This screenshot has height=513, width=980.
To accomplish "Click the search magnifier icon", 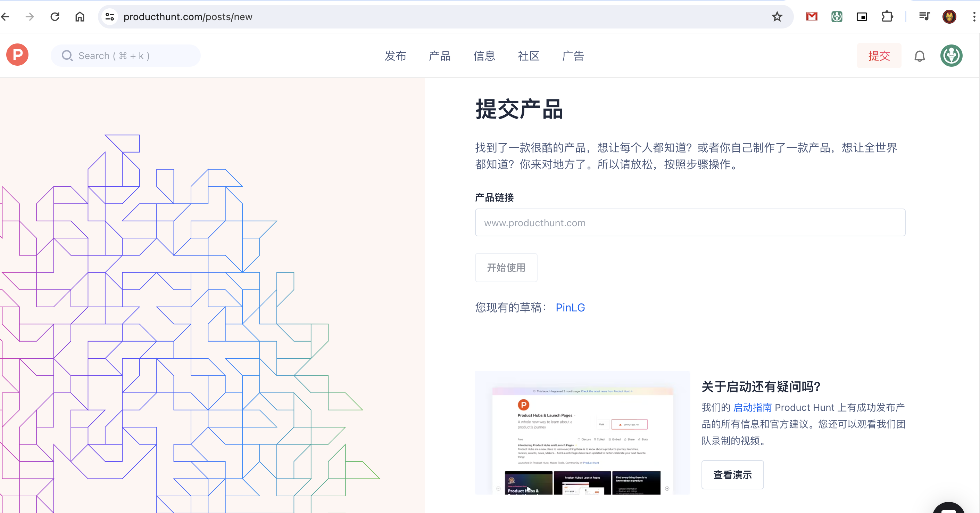I will pyautogui.click(x=67, y=56).
